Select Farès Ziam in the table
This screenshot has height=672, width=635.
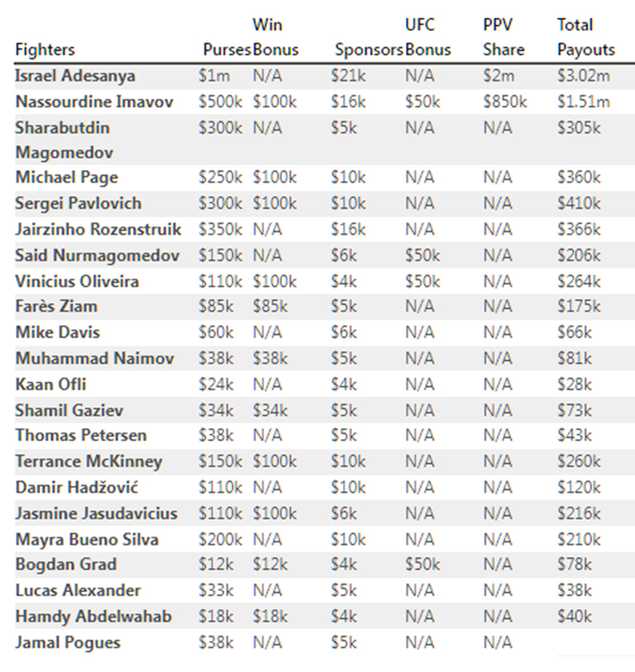56,306
